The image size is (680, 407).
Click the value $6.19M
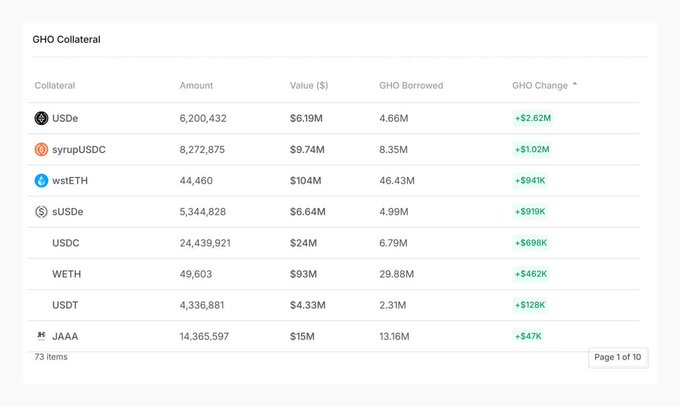(306, 118)
